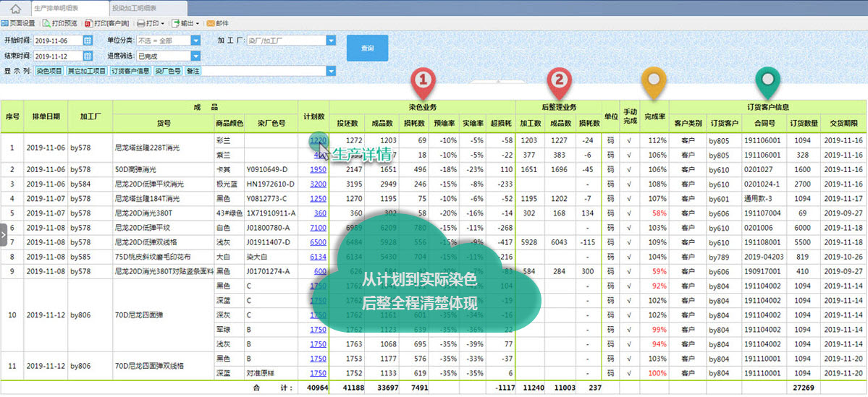
Task: Select the 50D高弹消光 product cell
Action: click(x=163, y=169)
